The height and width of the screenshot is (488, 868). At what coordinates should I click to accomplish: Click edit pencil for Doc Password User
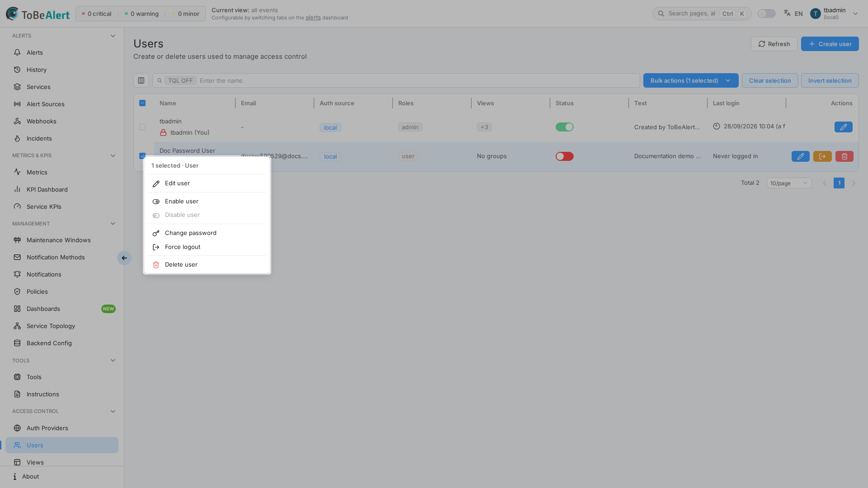pyautogui.click(x=800, y=156)
